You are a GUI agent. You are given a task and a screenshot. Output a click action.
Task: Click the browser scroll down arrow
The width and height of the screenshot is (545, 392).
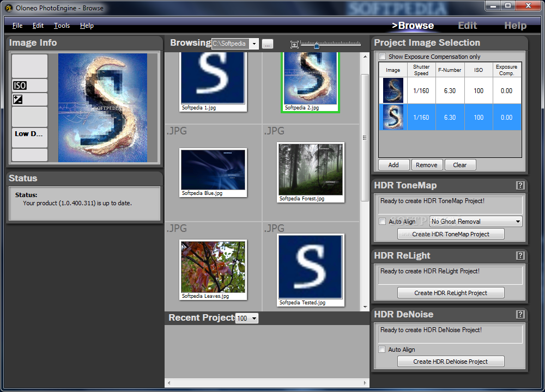tap(365, 307)
